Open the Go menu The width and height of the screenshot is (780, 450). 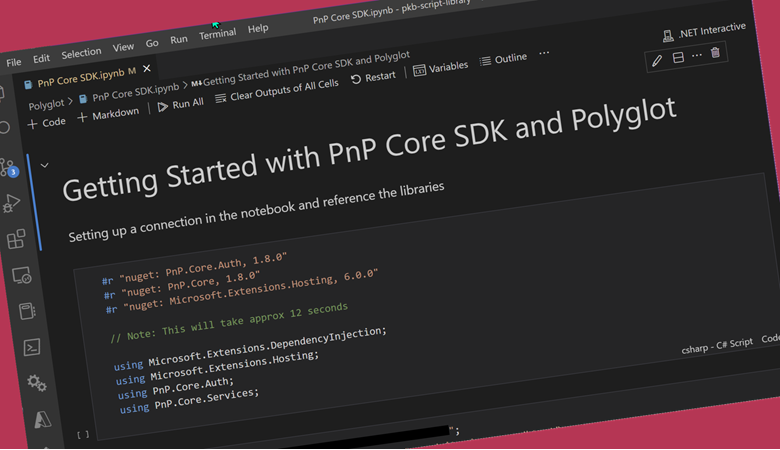(x=152, y=43)
